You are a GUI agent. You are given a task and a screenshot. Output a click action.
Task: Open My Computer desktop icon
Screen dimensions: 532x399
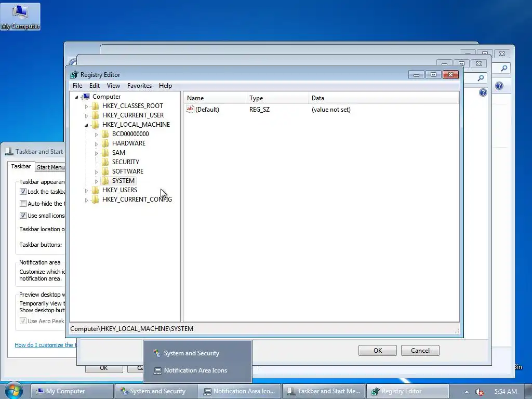tap(20, 16)
